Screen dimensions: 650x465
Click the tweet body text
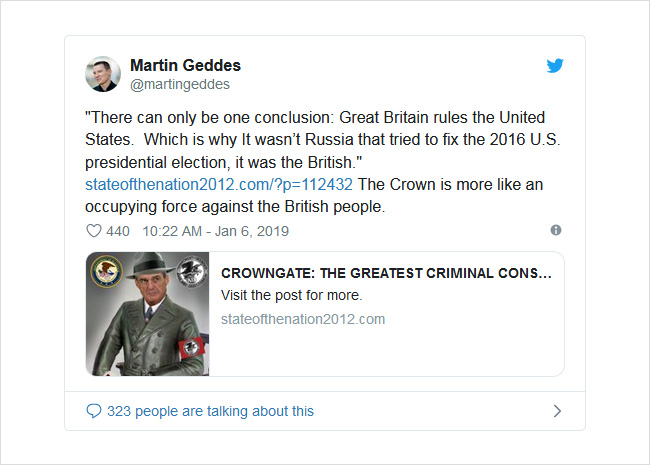323,162
